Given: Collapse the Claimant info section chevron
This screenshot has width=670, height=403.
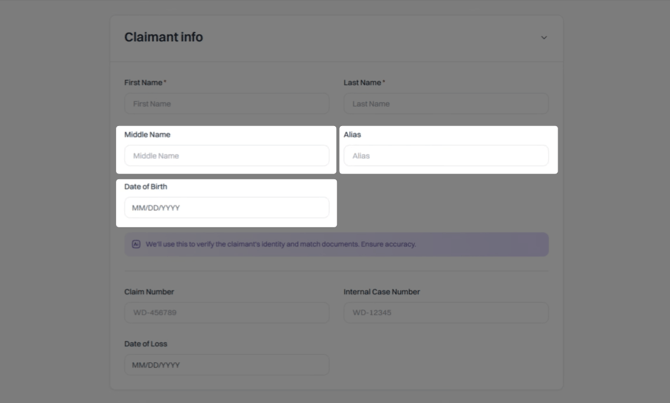Looking at the screenshot, I should [x=544, y=38].
